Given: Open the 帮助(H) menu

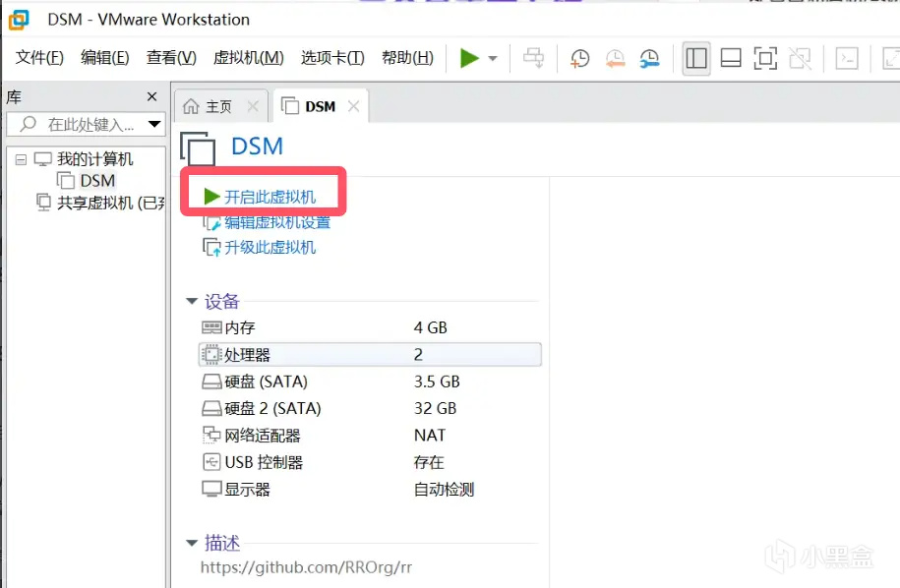Looking at the screenshot, I should 407,58.
